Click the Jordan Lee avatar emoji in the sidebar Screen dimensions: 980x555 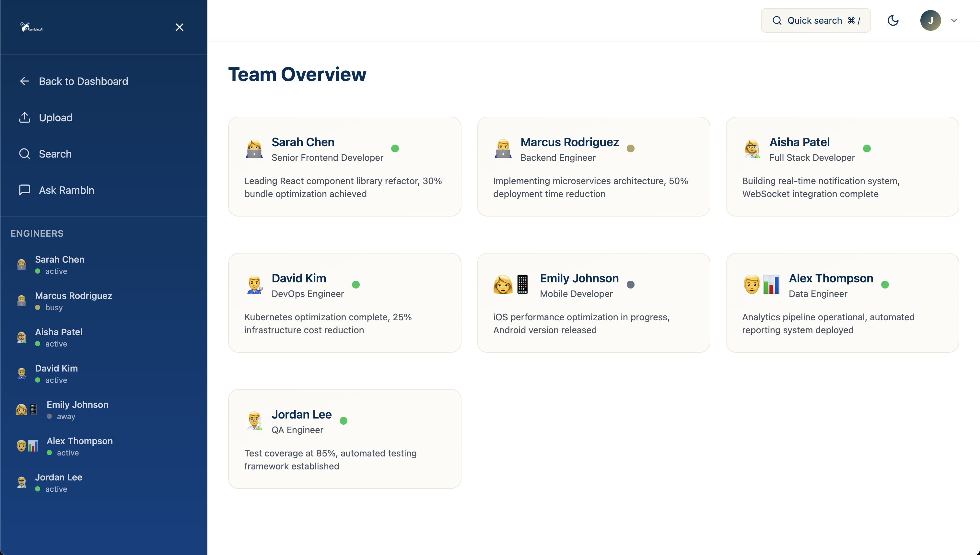click(22, 483)
